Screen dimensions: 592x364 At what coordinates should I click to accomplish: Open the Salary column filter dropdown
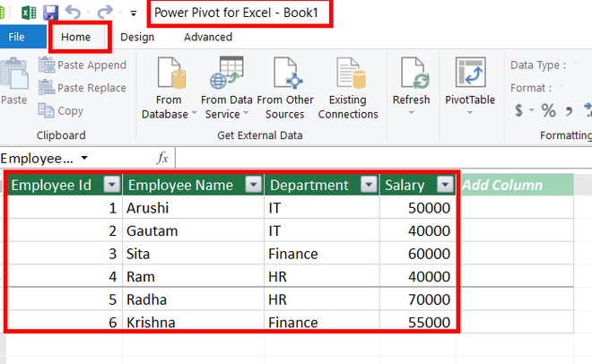pos(446,185)
